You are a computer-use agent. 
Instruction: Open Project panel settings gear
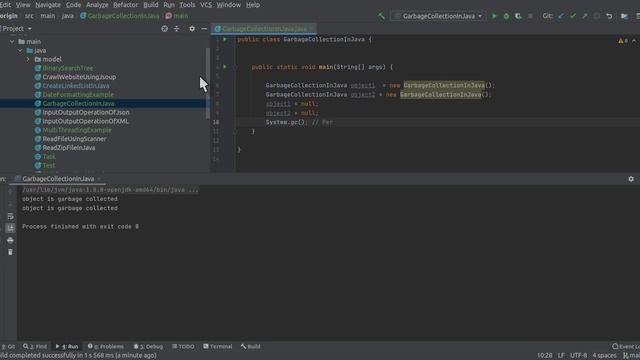(x=192, y=29)
